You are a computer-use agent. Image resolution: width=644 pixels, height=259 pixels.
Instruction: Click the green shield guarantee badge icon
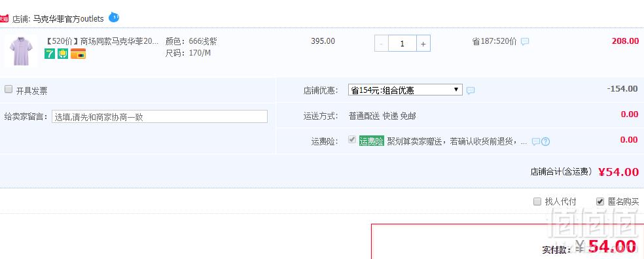63,54
